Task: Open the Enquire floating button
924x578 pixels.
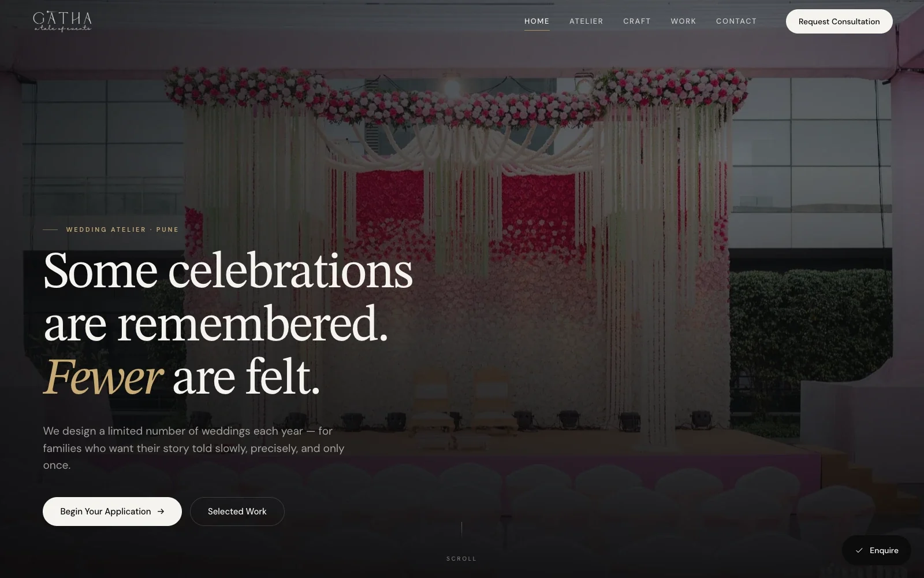Action: click(877, 550)
